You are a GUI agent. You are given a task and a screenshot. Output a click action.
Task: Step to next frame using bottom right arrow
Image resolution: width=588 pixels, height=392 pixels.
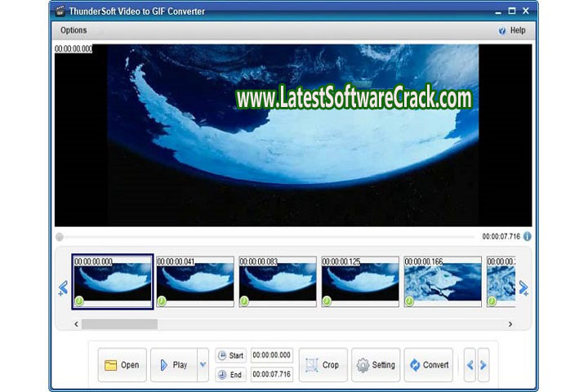[x=483, y=365]
